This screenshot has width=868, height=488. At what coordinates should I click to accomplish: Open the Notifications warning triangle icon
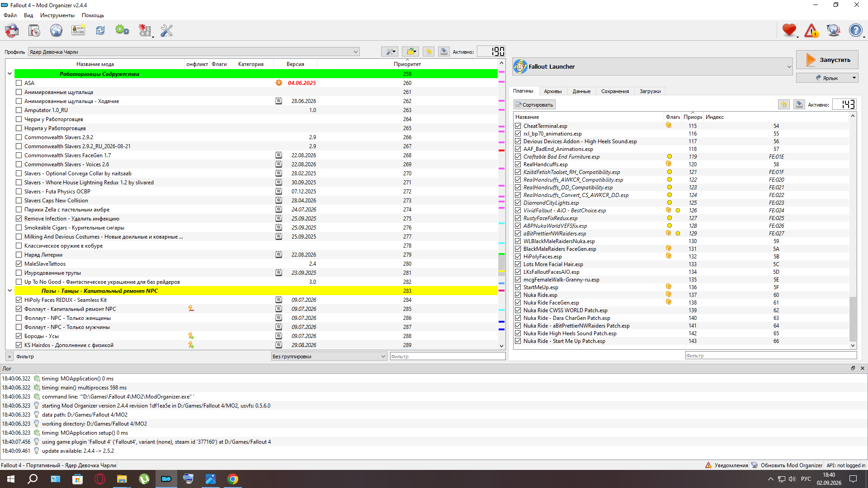tap(811, 30)
